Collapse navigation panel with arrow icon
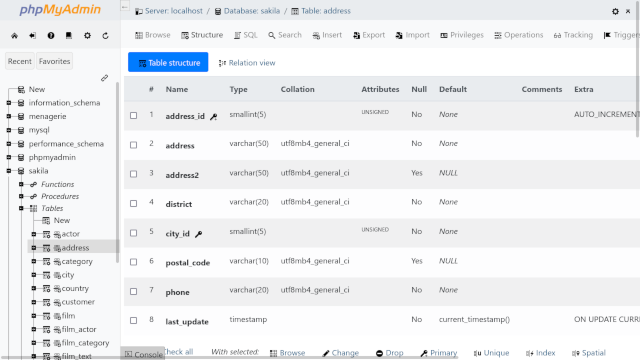The height and width of the screenshot is (360, 640). (x=125, y=7)
